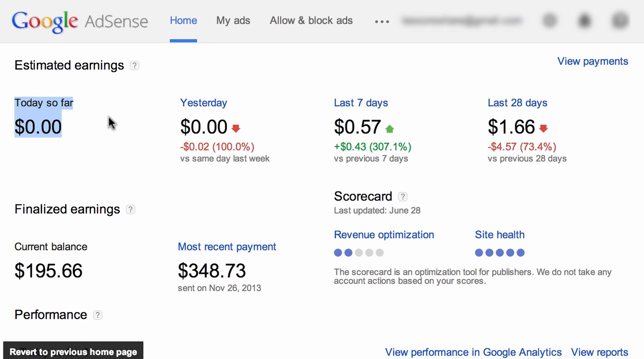Click the scorecard optimization tool description text
The height and width of the screenshot is (359, 644).
coord(473,277)
